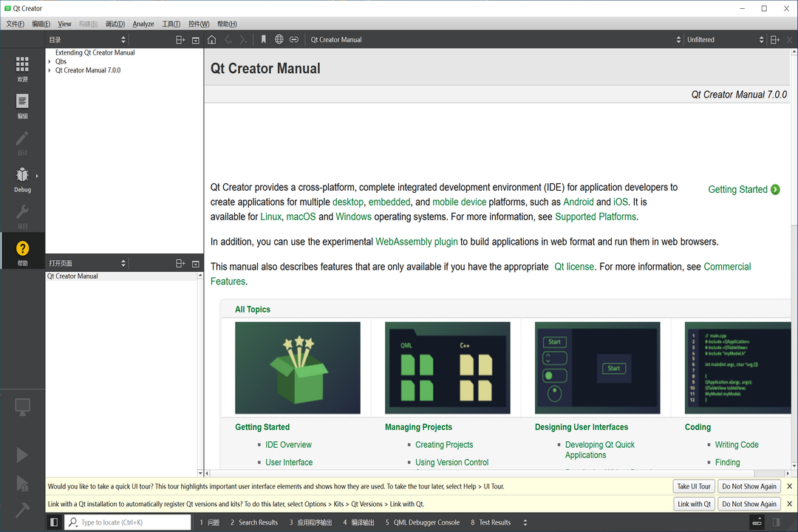Click the Home icon in help toolbar
Viewport: 798px width, 532px height.
coord(211,39)
